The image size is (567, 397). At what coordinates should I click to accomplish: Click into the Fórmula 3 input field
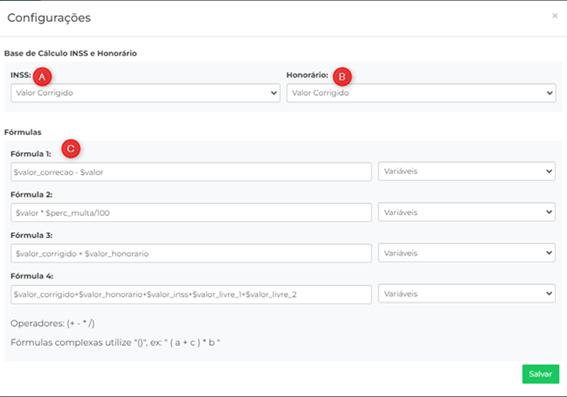click(191, 253)
